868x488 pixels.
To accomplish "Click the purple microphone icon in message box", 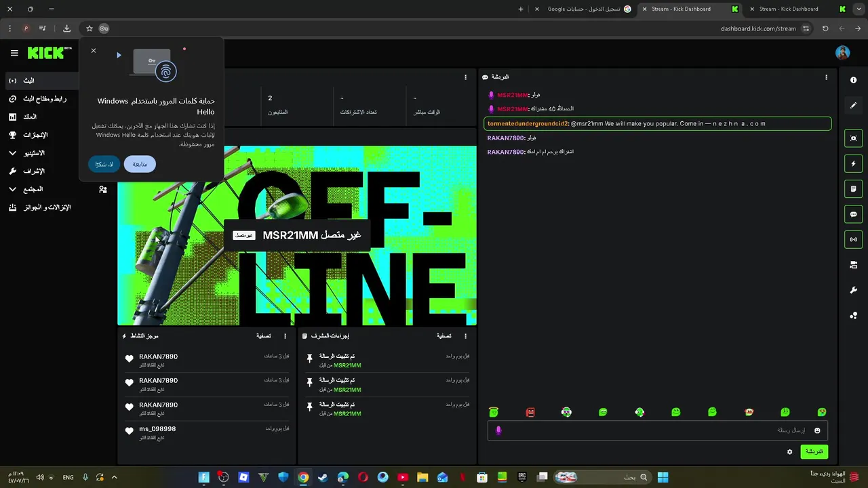I will [x=498, y=430].
